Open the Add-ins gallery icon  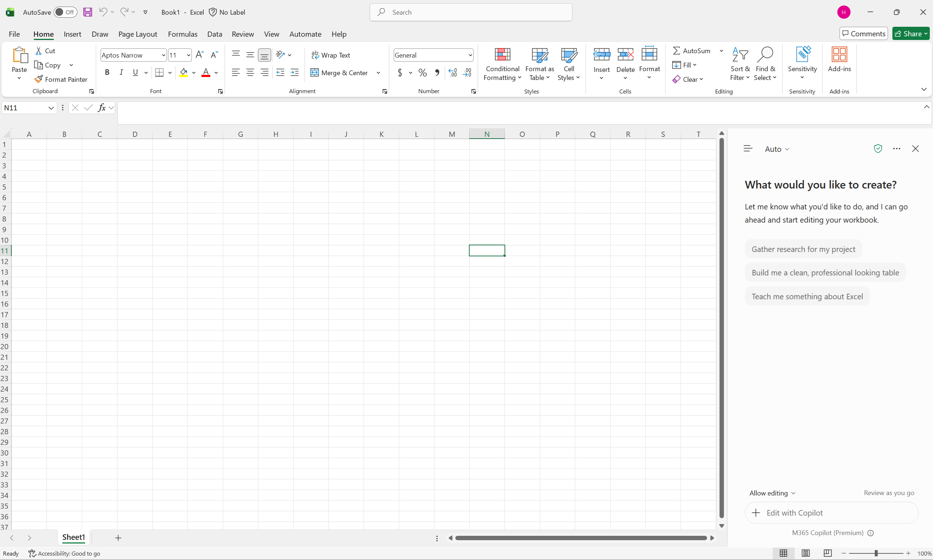(839, 55)
